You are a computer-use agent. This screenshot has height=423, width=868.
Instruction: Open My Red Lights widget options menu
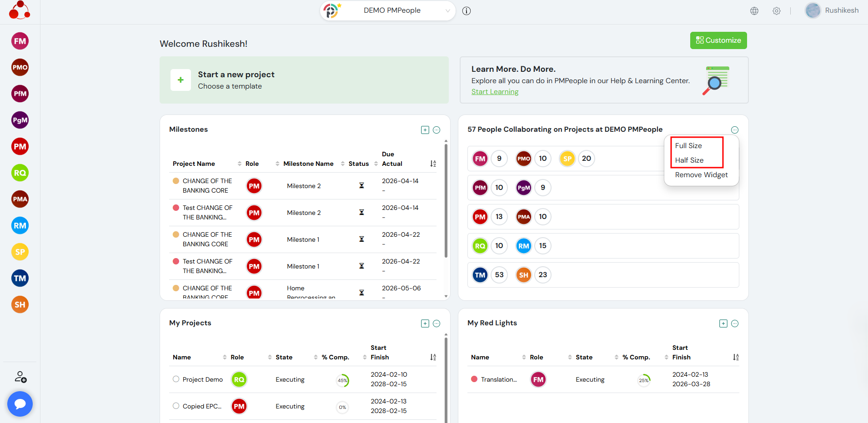[x=735, y=323]
